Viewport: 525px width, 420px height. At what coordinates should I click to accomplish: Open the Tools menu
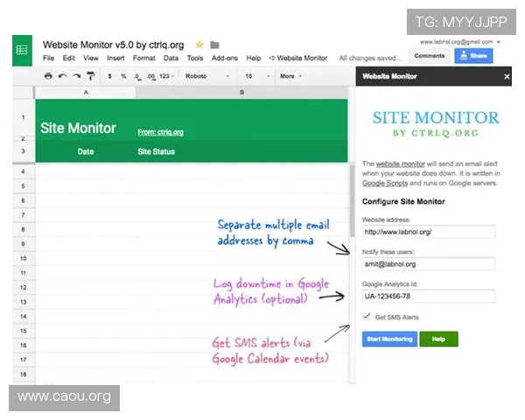195,58
